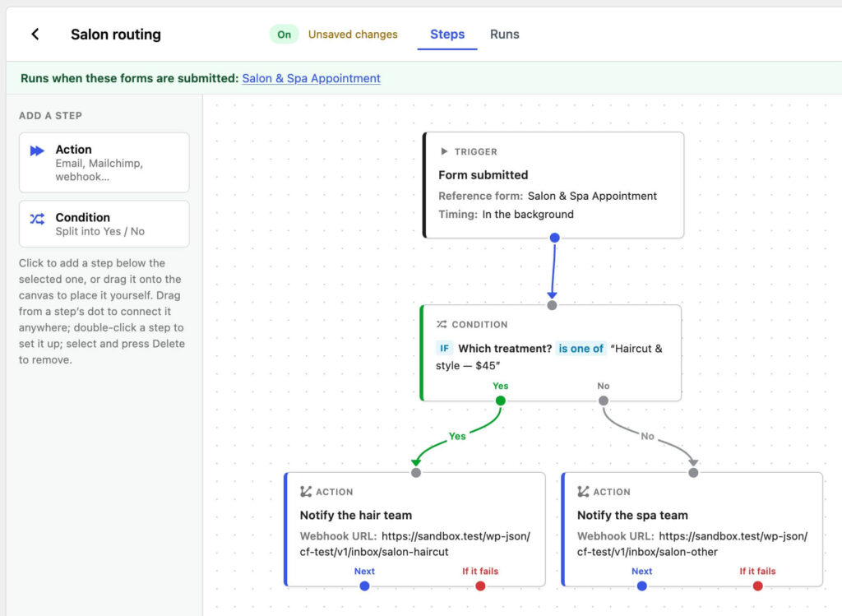Click the Yes label on the green connector
The width and height of the screenshot is (842, 616).
(457, 436)
